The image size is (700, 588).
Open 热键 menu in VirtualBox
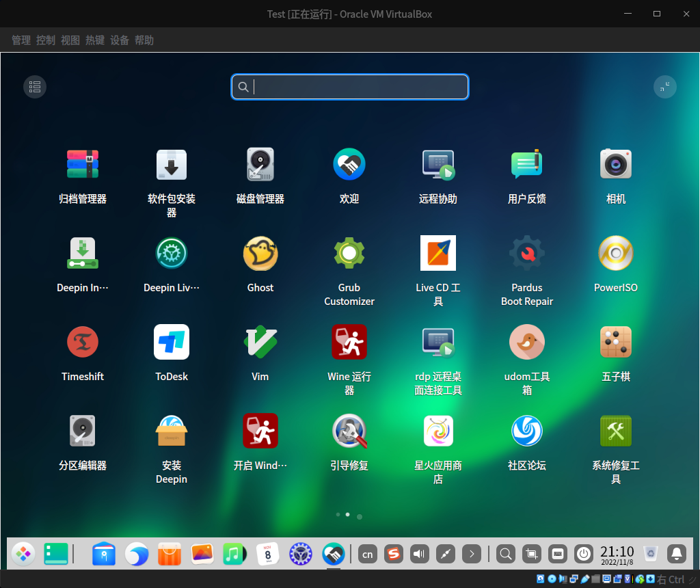coord(94,40)
